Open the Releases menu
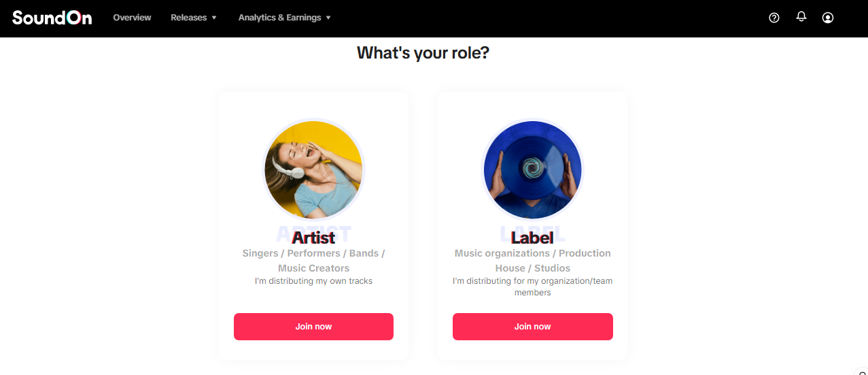868x375 pixels. point(188,18)
